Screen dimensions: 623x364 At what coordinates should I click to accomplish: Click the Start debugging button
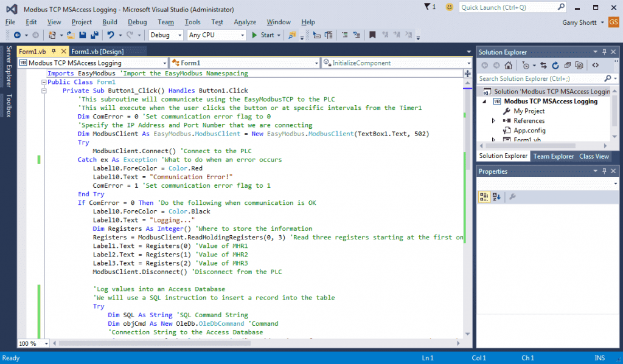point(263,35)
